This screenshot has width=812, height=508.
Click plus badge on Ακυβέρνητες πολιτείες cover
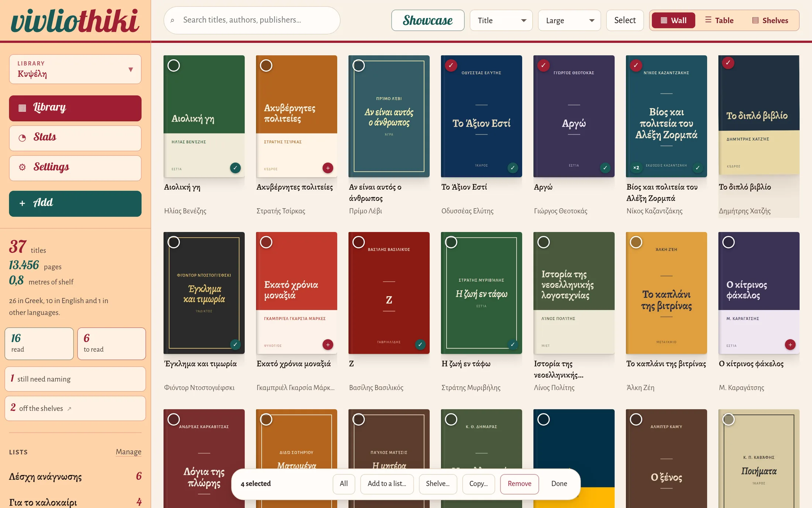click(328, 168)
